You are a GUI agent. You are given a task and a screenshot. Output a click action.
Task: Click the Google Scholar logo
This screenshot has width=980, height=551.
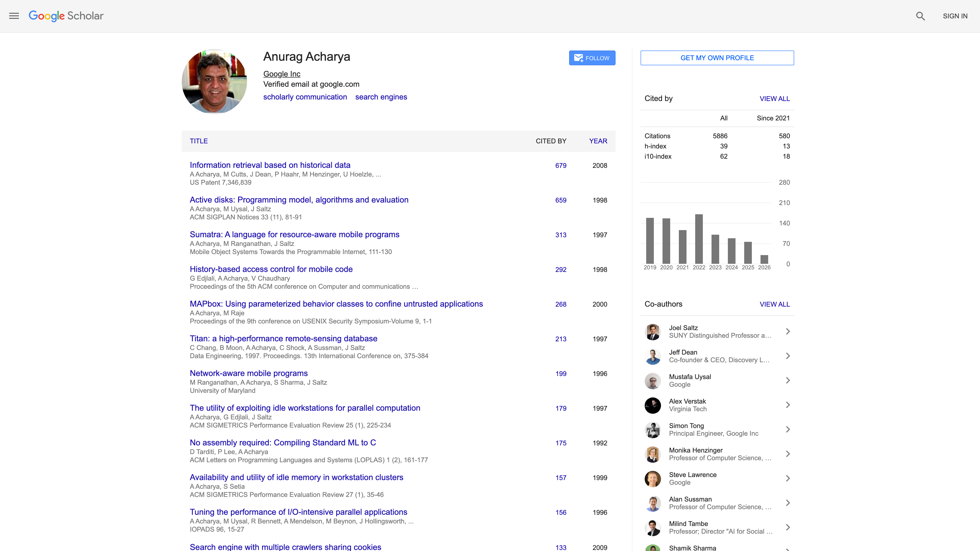coord(66,16)
